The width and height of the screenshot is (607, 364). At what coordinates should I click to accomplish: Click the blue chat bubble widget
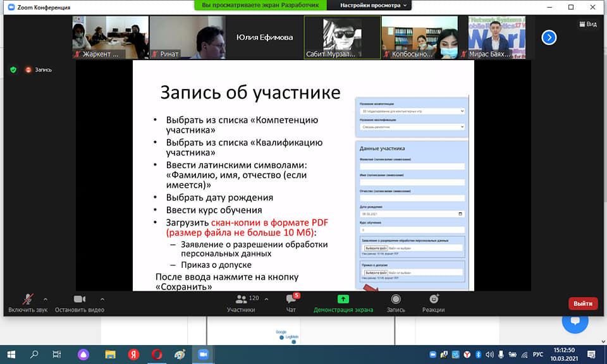point(575,320)
